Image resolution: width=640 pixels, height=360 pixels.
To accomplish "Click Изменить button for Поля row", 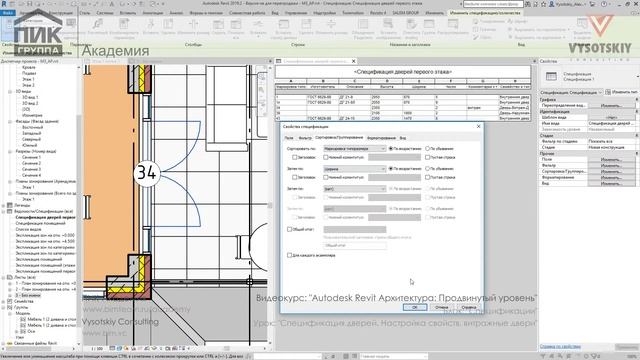I will point(611,160).
